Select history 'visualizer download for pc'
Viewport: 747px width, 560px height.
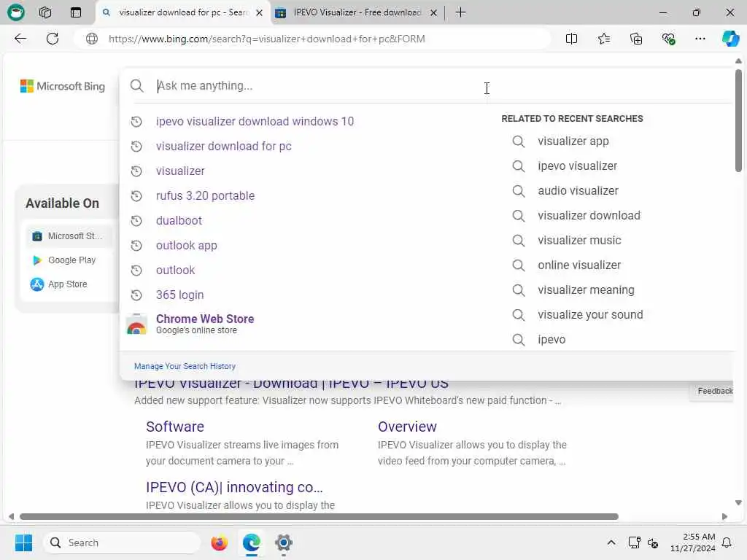223,146
